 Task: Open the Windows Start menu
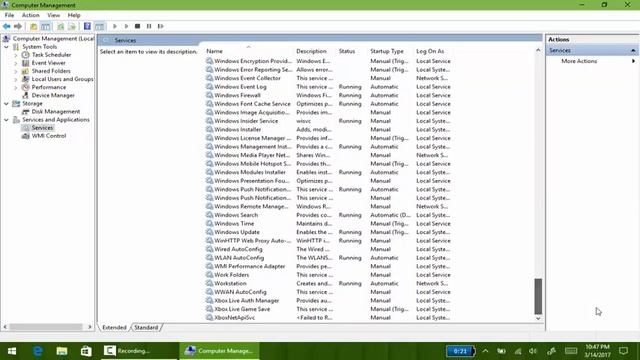click(12, 351)
